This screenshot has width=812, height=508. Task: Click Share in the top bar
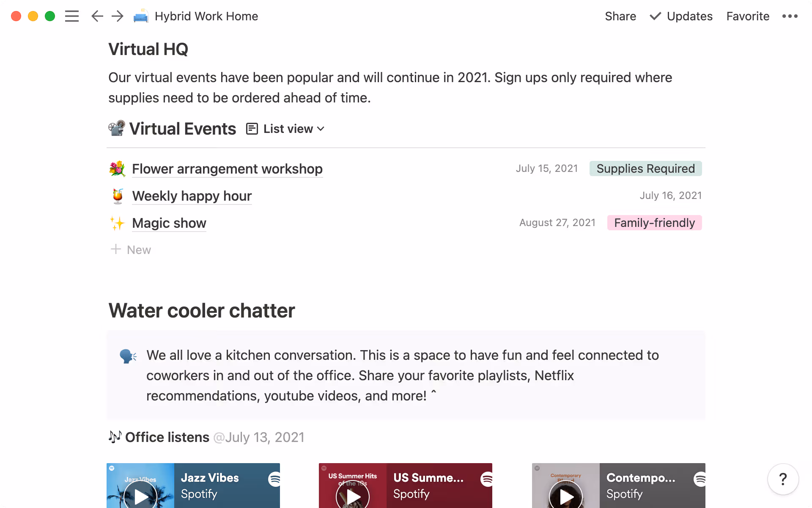pos(620,16)
